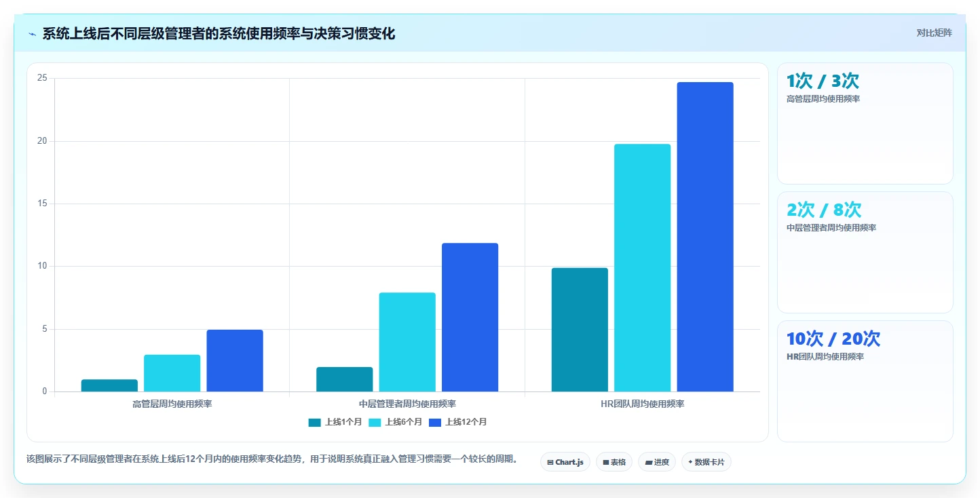Select the 表格 tag chip
The image size is (980, 498).
614,462
